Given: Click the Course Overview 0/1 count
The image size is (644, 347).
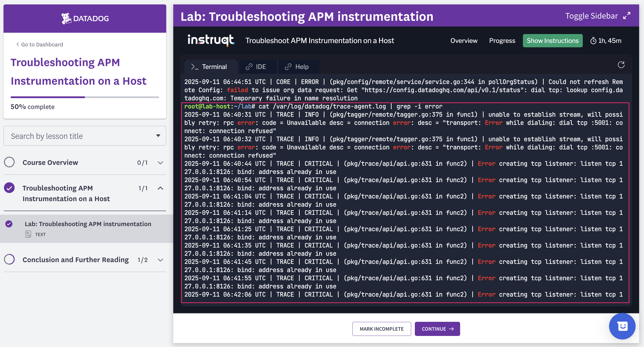Looking at the screenshot, I should pyautogui.click(x=142, y=163).
